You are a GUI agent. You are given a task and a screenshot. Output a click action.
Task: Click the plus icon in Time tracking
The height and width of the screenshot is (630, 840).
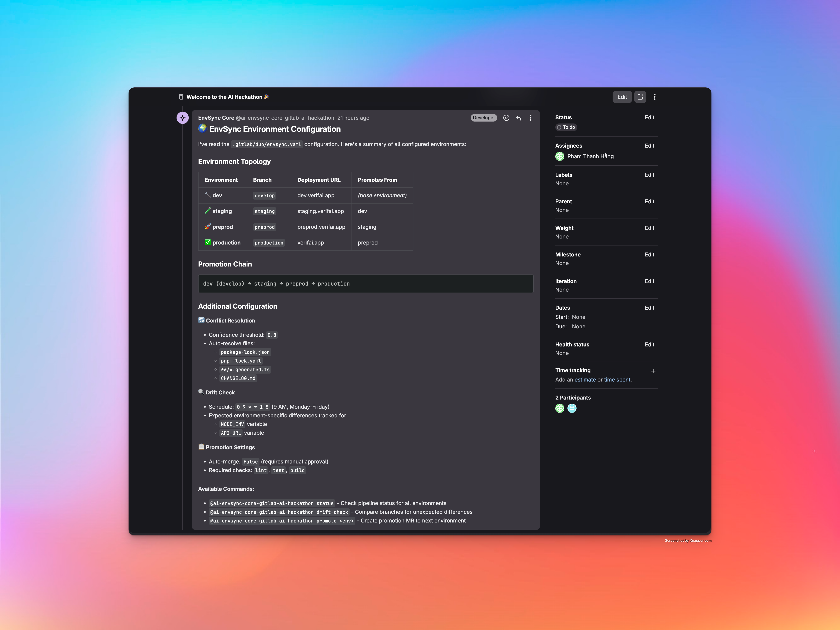(653, 371)
